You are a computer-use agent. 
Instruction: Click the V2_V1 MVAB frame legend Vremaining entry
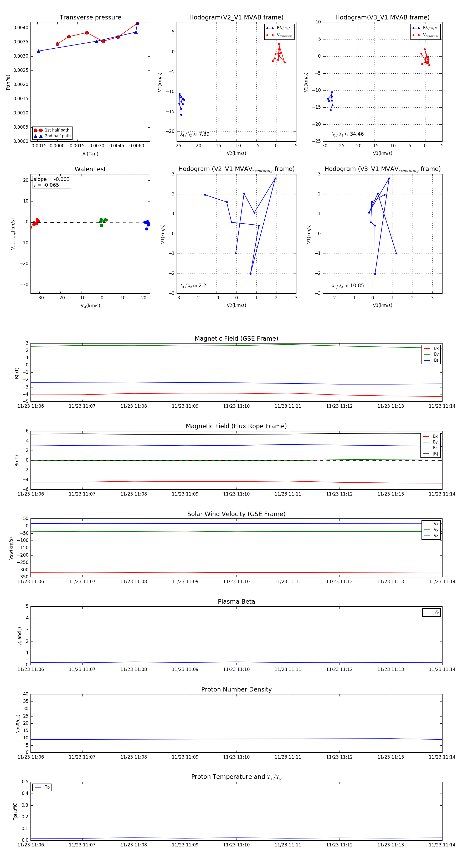click(x=279, y=35)
